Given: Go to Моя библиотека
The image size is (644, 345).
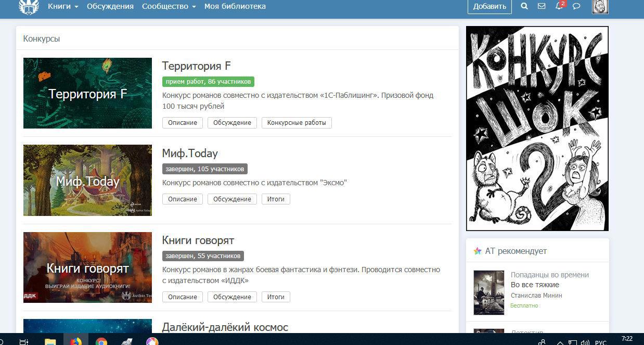Looking at the screenshot, I should pyautogui.click(x=235, y=6).
